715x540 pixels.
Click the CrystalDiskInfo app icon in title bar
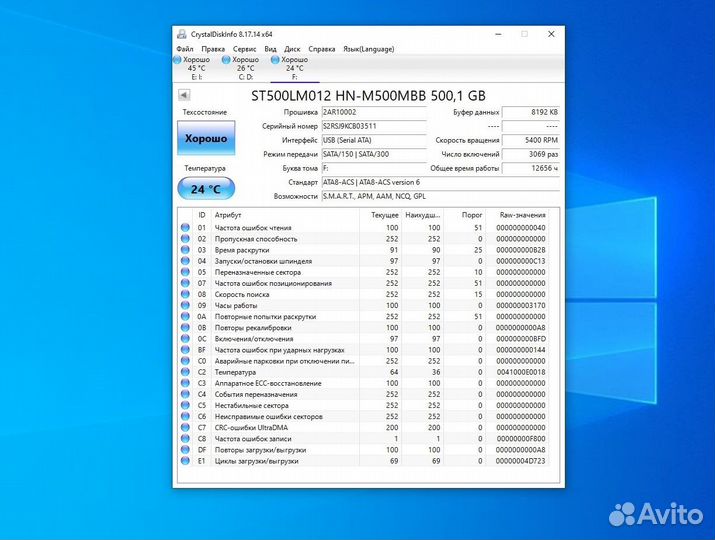click(179, 33)
